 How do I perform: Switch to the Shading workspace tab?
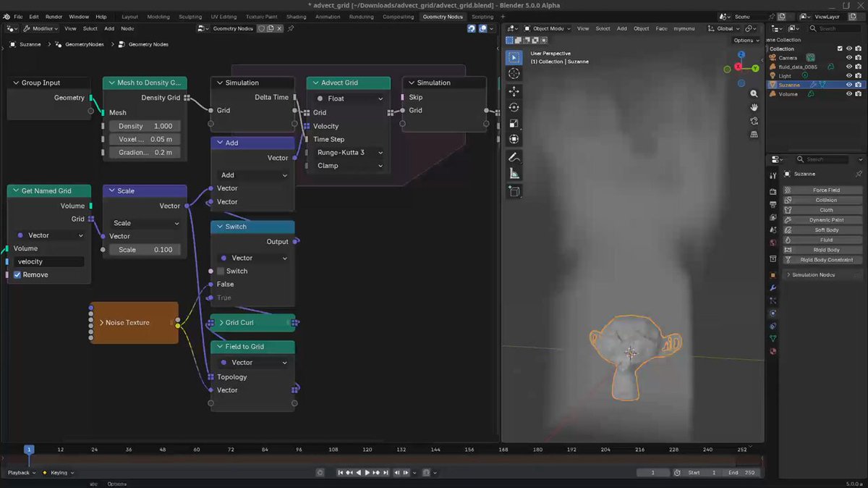[x=296, y=17]
